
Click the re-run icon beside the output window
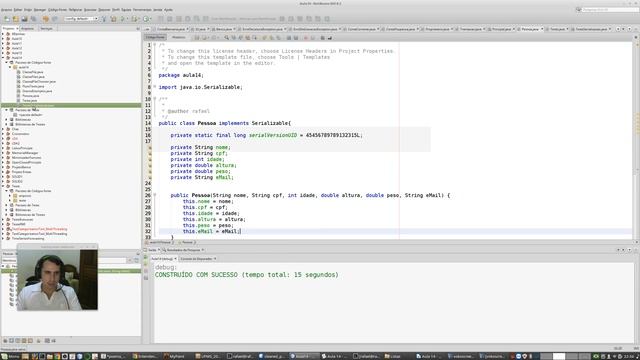click(x=146, y=257)
